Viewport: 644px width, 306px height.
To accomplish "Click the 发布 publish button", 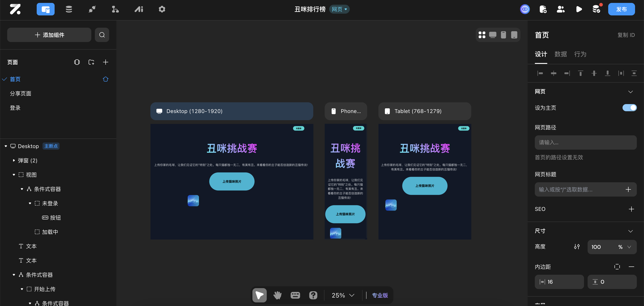I will pyautogui.click(x=621, y=9).
